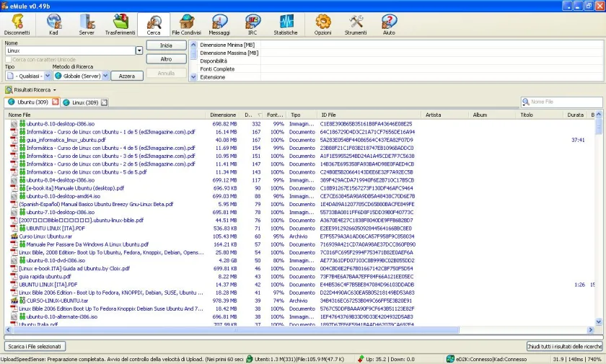Open the Tipo 'Qualsiasi' dropdown
The width and height of the screenshot is (606, 364).
tap(47, 76)
